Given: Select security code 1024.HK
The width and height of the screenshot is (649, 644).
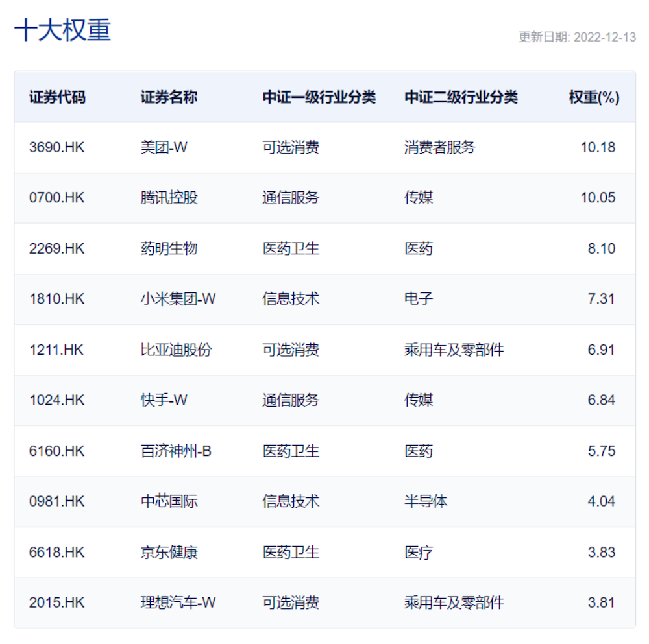Looking at the screenshot, I should click(56, 400).
